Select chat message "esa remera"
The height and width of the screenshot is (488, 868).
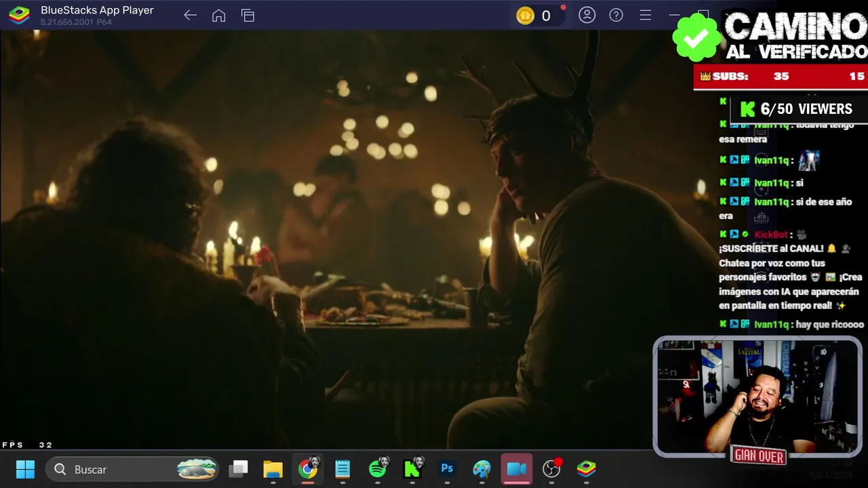tap(743, 140)
